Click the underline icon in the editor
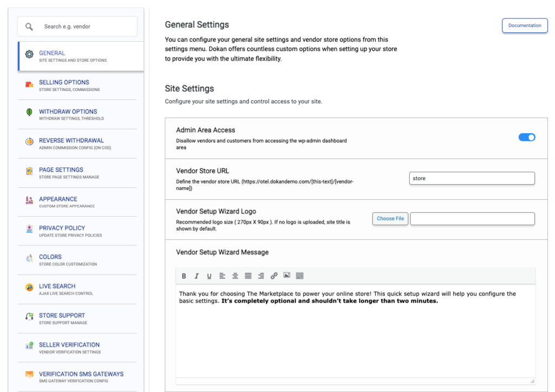Screen dimensions: 555x392 point(209,276)
